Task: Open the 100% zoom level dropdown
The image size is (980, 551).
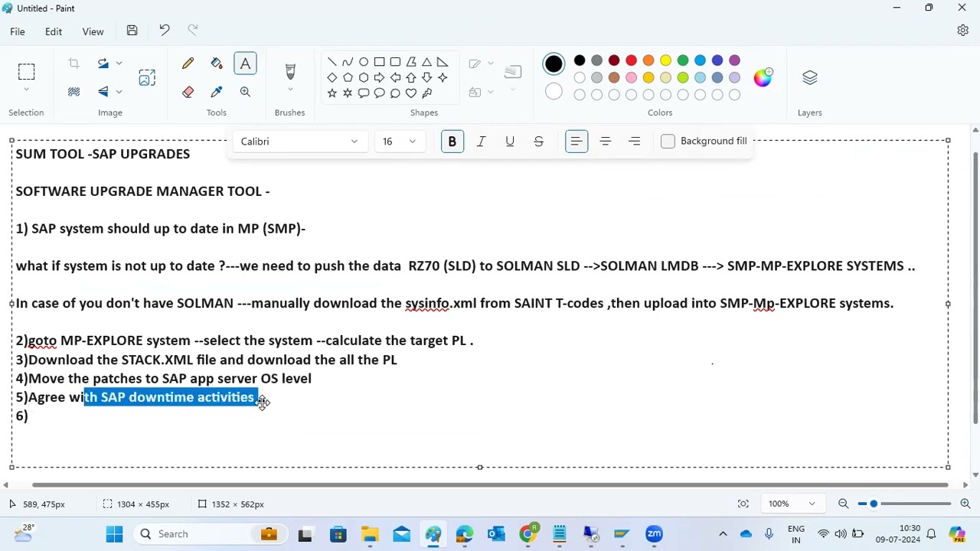Action: 792,504
